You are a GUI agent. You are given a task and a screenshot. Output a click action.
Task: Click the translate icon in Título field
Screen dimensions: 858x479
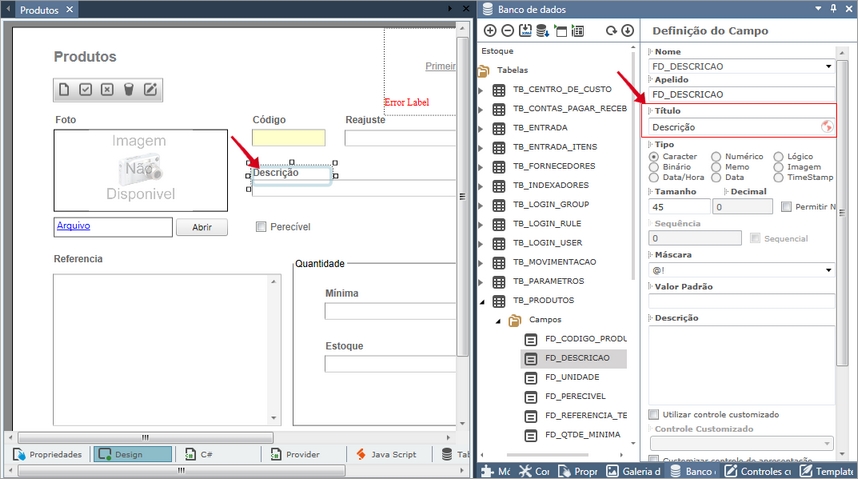pyautogui.click(x=826, y=127)
